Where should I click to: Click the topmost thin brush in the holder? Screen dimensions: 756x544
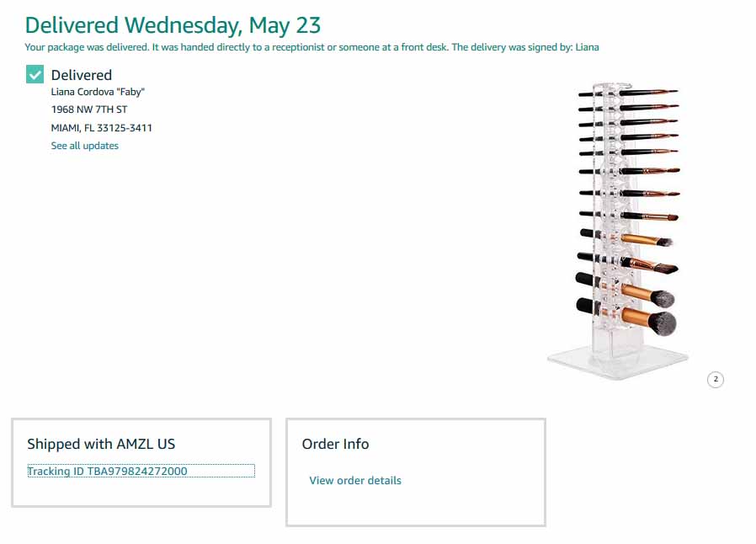pyautogui.click(x=628, y=92)
